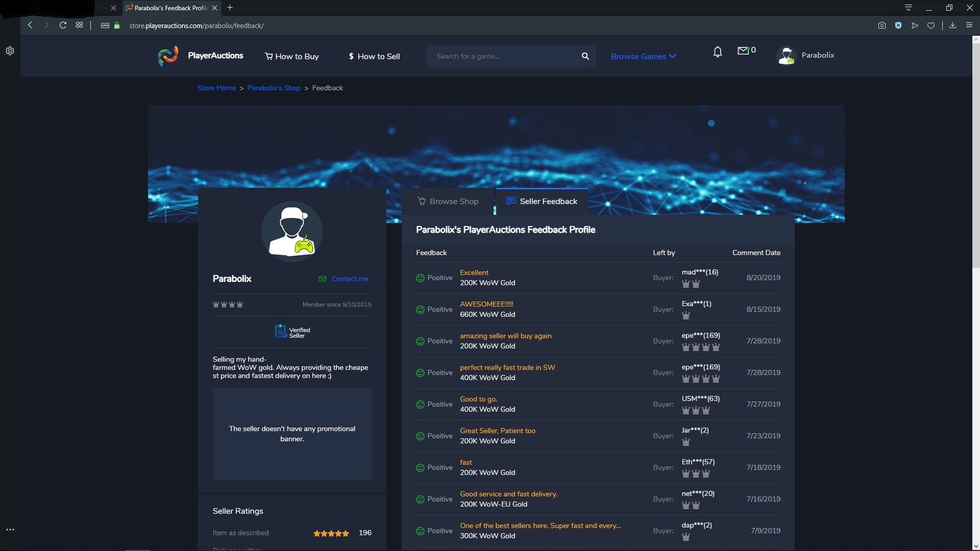Close the Parabolix's Feedback Profile tab

(214, 8)
